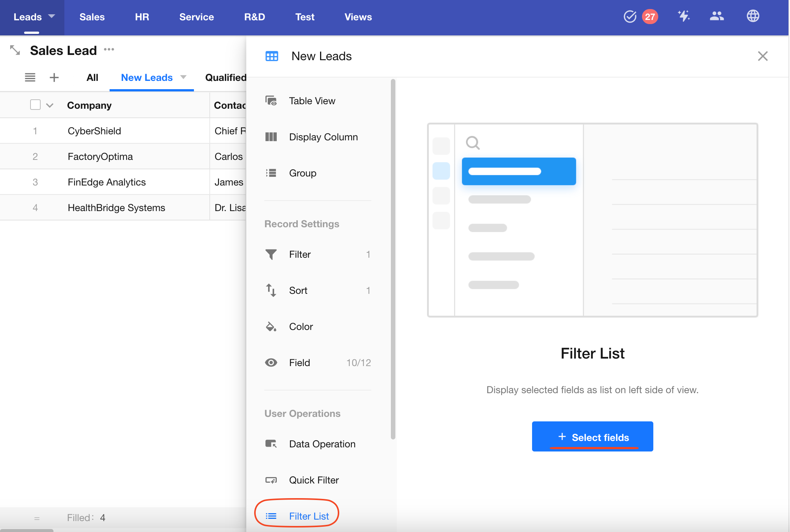Open the AI sparkle assistant icon
This screenshot has height=532, width=790.
point(683,16)
